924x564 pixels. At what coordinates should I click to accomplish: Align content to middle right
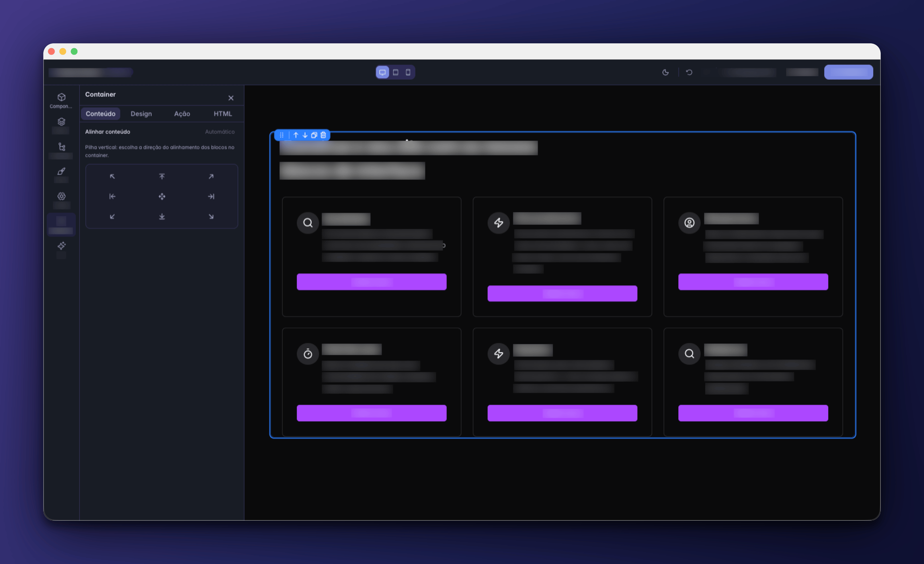(211, 196)
